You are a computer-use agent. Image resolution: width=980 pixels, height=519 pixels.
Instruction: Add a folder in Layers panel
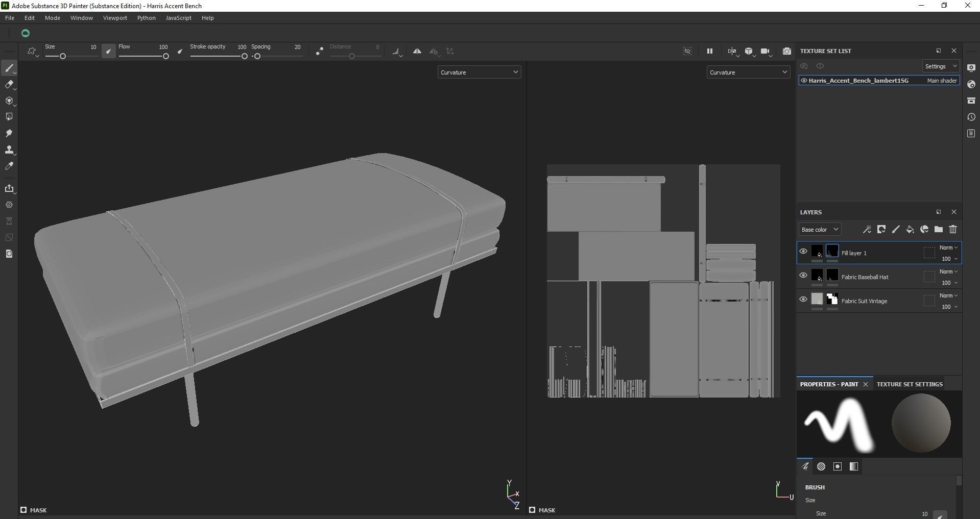pyautogui.click(x=939, y=230)
